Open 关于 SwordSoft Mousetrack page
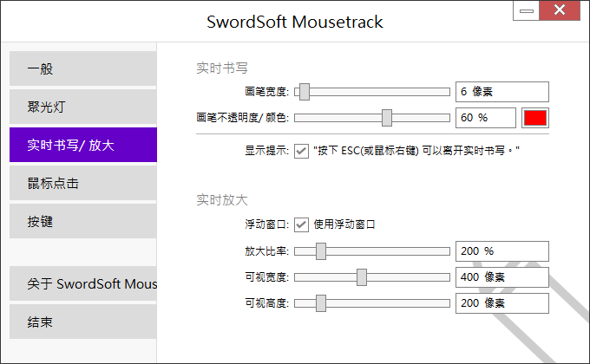Image resolution: width=590 pixels, height=364 pixels. point(82,283)
